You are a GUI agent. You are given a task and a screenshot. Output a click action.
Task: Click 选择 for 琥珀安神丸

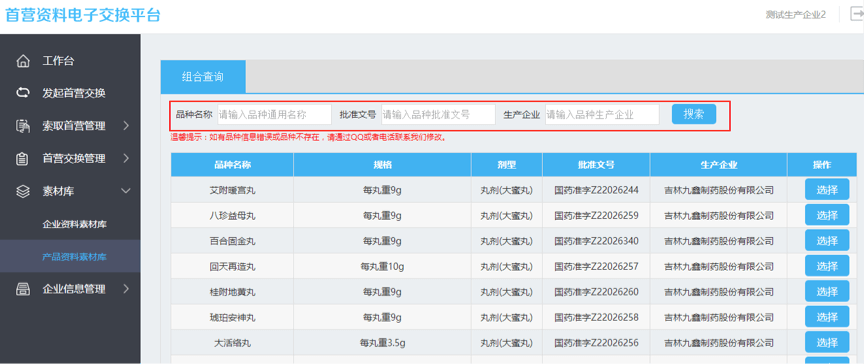(x=827, y=317)
